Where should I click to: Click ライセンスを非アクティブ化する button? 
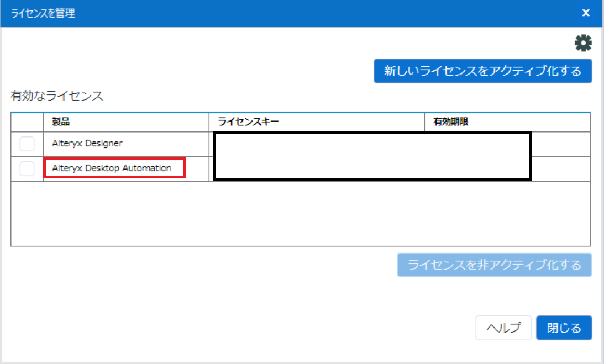[494, 265]
